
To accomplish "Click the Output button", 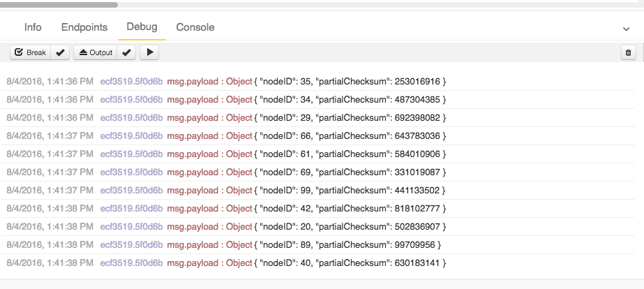I will pos(96,52).
